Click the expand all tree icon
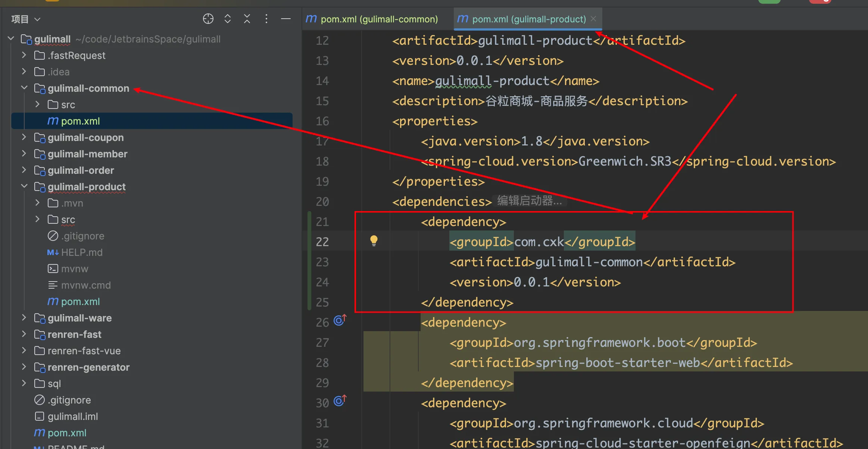The image size is (868, 449). tap(228, 19)
